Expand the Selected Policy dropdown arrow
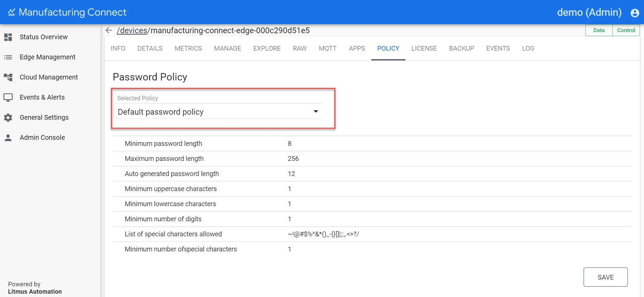Image resolution: width=644 pixels, height=297 pixels. 316,111
